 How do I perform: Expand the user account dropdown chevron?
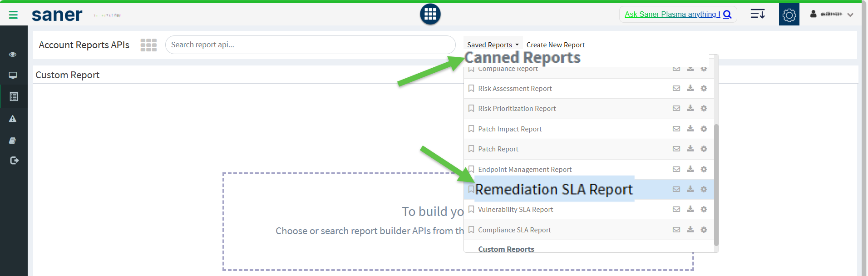click(850, 15)
